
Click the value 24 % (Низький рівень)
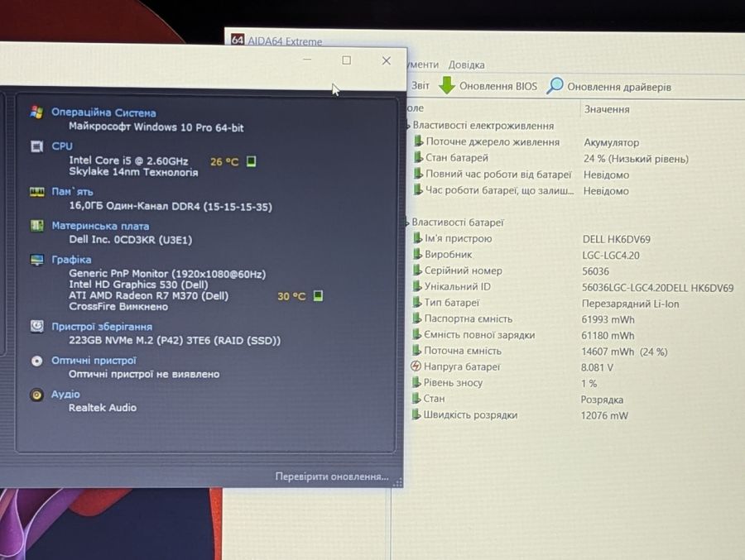[x=636, y=159]
